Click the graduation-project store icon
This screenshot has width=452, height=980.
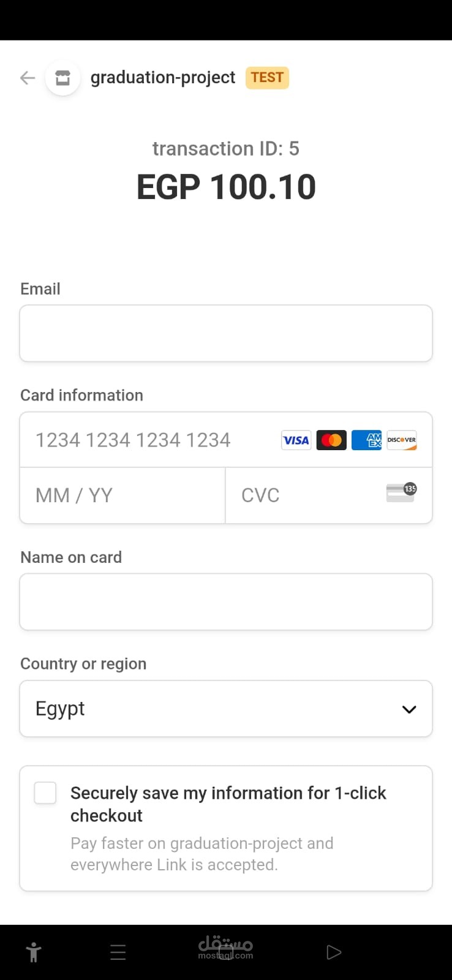tap(63, 78)
